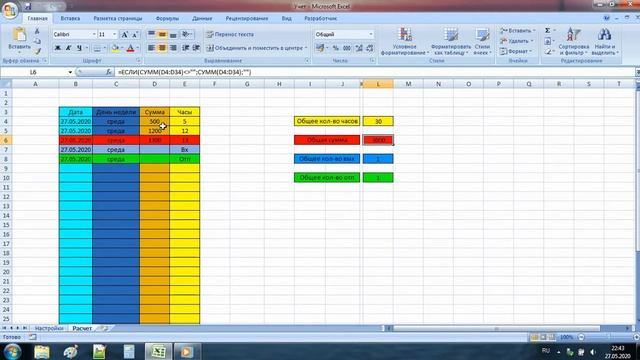640x360 pixels.
Task: Toggle underline (Ч) formatting
Action: coord(79,48)
